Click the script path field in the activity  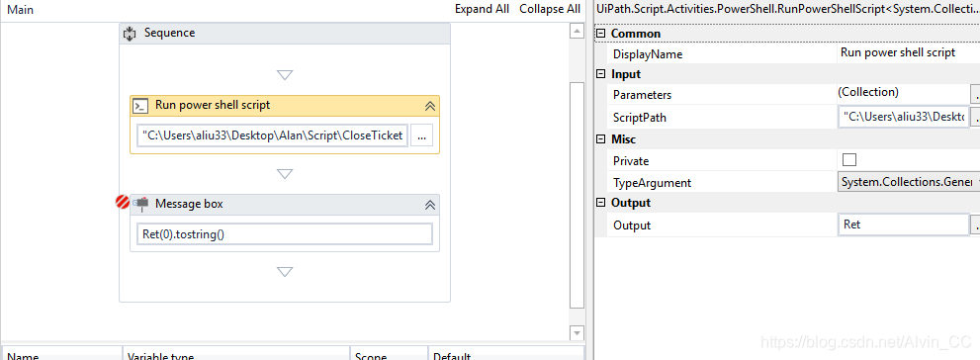[x=273, y=135]
